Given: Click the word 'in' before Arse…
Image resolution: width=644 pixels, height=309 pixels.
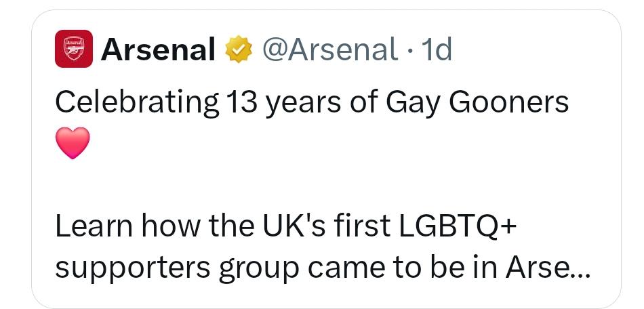Looking at the screenshot, I should coord(485,268).
